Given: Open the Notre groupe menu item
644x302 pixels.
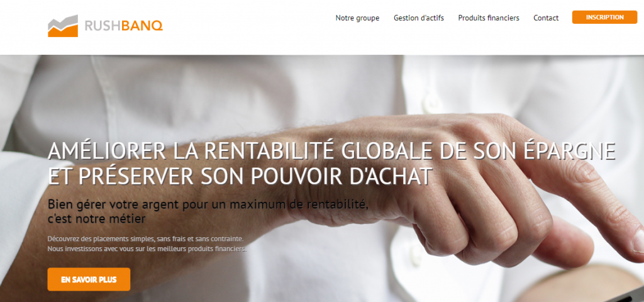Looking at the screenshot, I should pos(357,18).
